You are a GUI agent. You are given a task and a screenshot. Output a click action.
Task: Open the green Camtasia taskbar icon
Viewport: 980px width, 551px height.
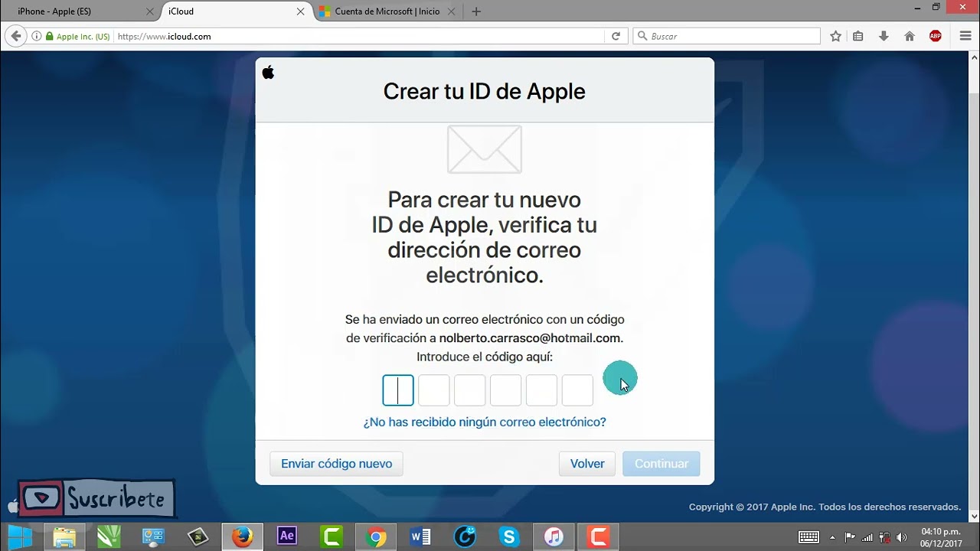coord(332,537)
